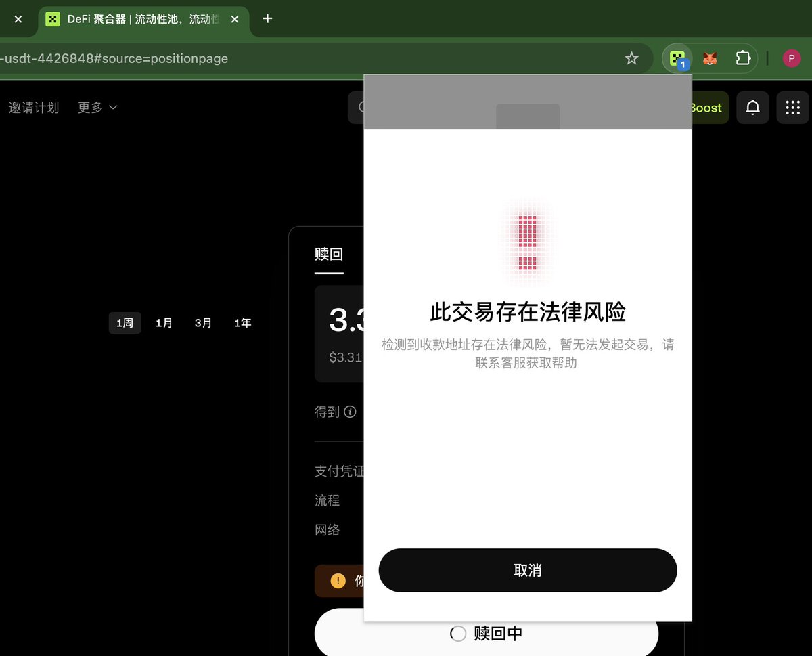Select the 3月 time range
The width and height of the screenshot is (812, 656).
(x=203, y=323)
